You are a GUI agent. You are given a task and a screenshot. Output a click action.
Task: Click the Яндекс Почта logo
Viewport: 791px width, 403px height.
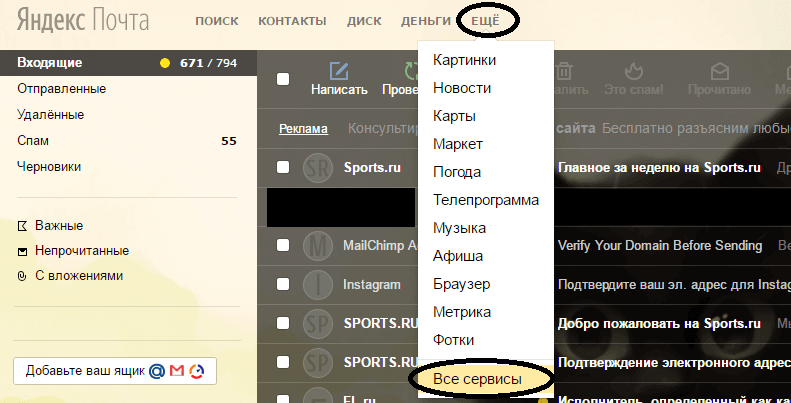(x=83, y=21)
